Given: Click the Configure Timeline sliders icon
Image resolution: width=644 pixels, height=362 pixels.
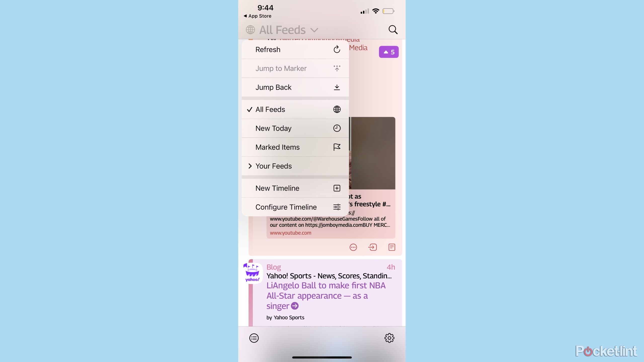Looking at the screenshot, I should (x=337, y=207).
